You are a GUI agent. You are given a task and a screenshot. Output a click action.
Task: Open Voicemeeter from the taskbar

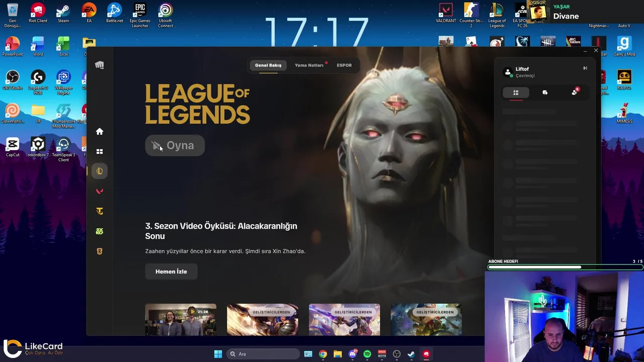tap(382, 354)
